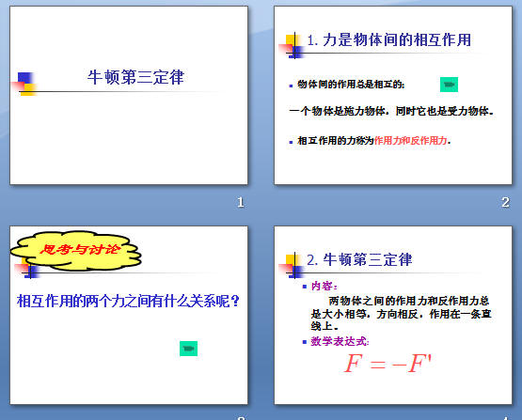
Task: Select slide 2 thumbnail 力是物体间的相互作用
Action: (393, 95)
